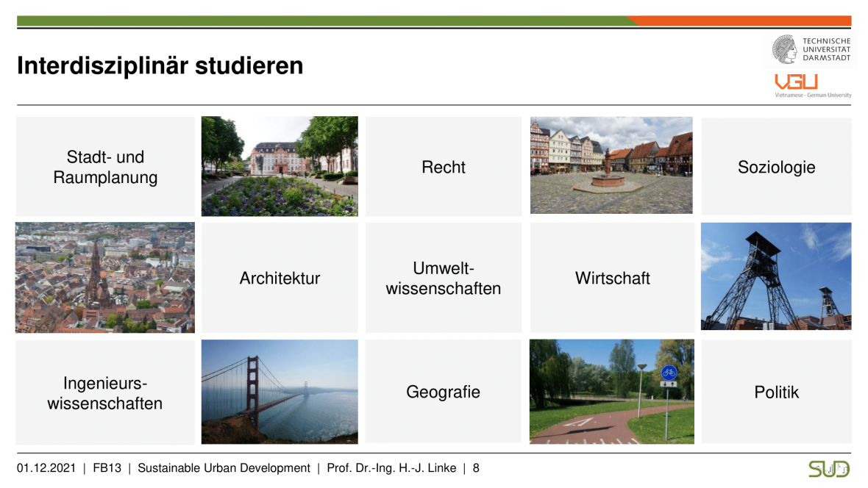The width and height of the screenshot is (868, 488).
Task: Click the Ingenieurswissenschaften tile
Action: [x=105, y=392]
